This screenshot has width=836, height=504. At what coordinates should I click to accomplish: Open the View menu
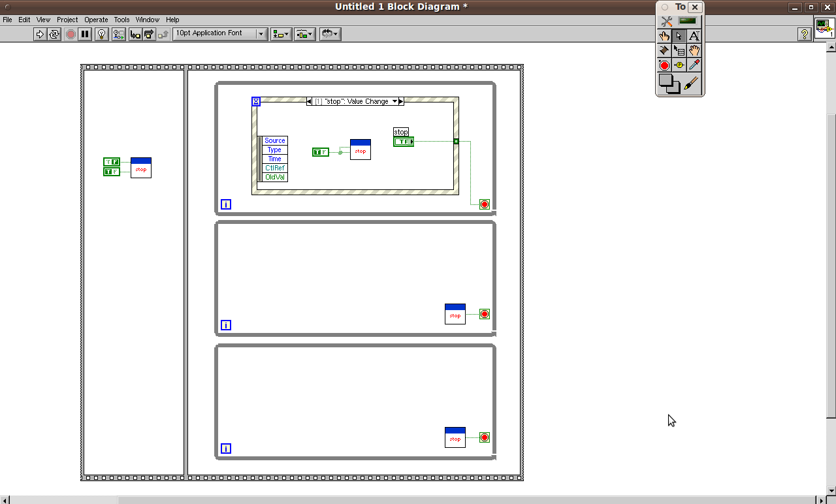(x=43, y=20)
